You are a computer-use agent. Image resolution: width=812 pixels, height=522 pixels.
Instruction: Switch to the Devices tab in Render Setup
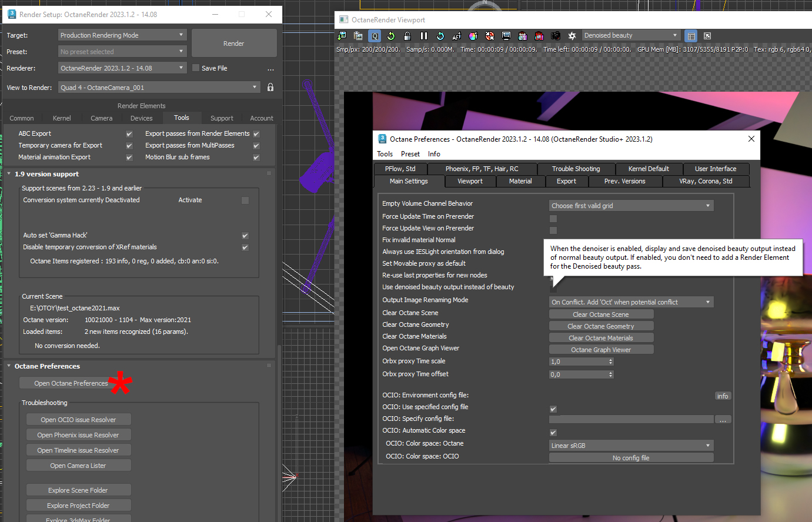tap(142, 118)
